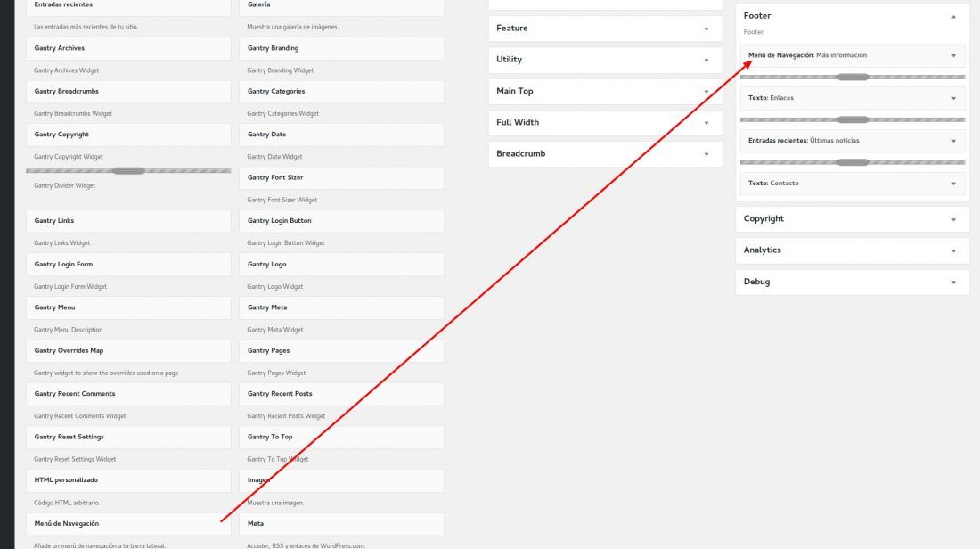Select the Entradas recientes available widget
Image resolution: width=980 pixels, height=549 pixels.
pos(128,7)
